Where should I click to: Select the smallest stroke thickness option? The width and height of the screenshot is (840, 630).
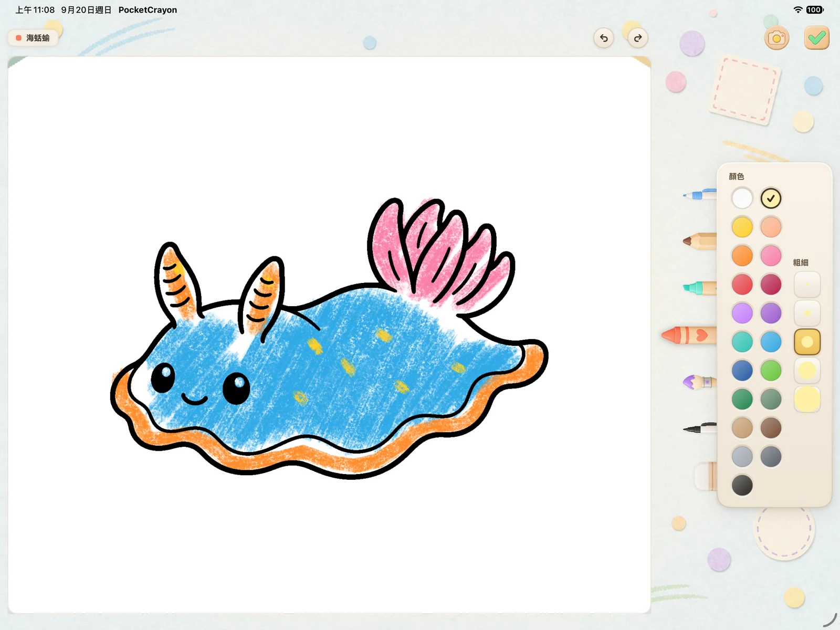tap(807, 285)
